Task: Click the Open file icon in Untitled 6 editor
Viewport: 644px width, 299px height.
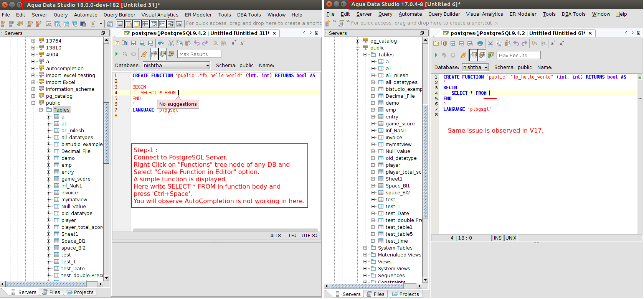Action: pyautogui.click(x=436, y=44)
